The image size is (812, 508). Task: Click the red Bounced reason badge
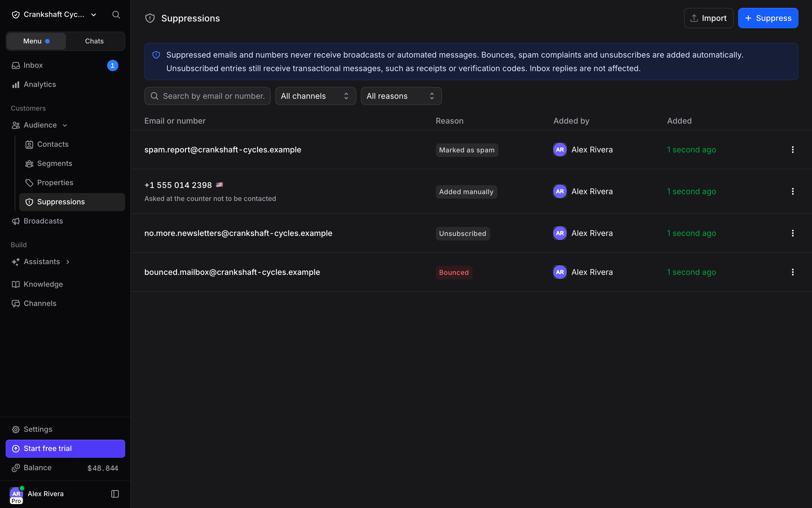click(x=454, y=272)
